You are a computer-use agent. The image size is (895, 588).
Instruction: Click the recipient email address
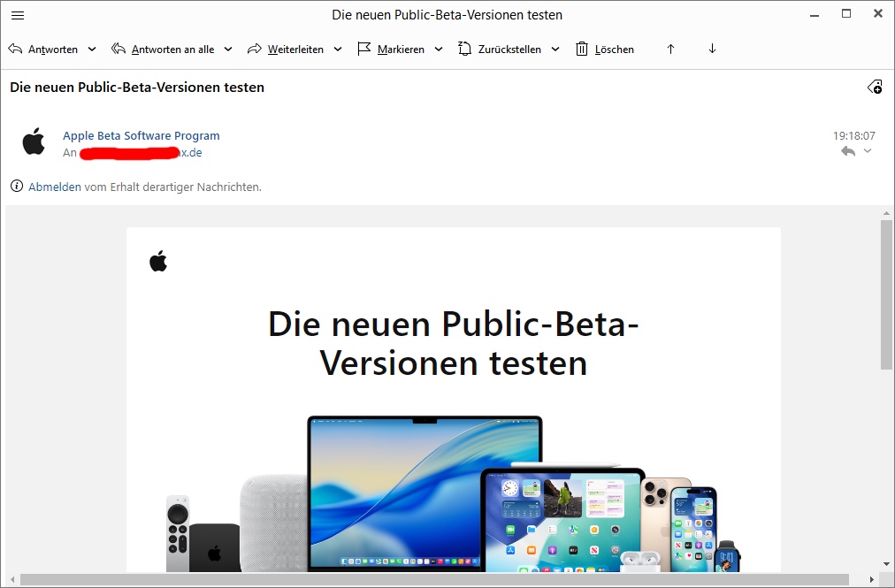141,153
